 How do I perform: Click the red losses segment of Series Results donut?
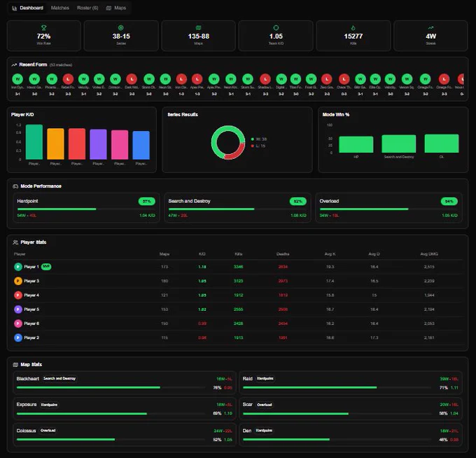[237, 153]
